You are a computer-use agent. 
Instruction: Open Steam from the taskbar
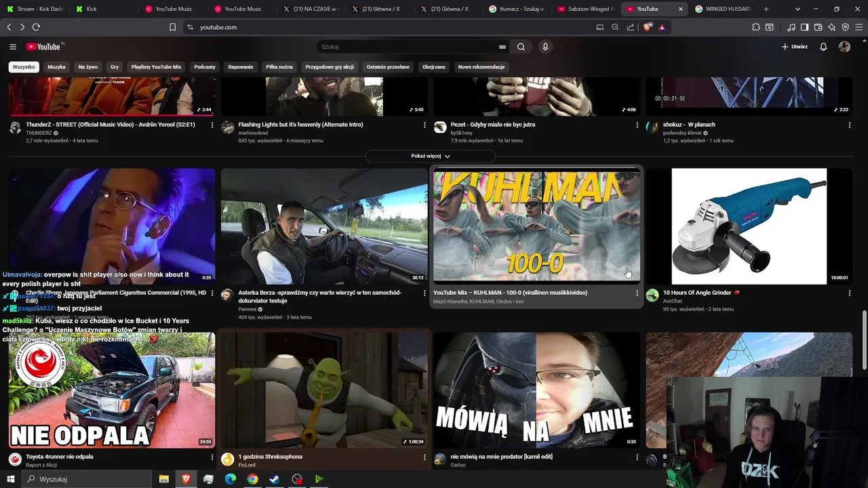tap(275, 479)
